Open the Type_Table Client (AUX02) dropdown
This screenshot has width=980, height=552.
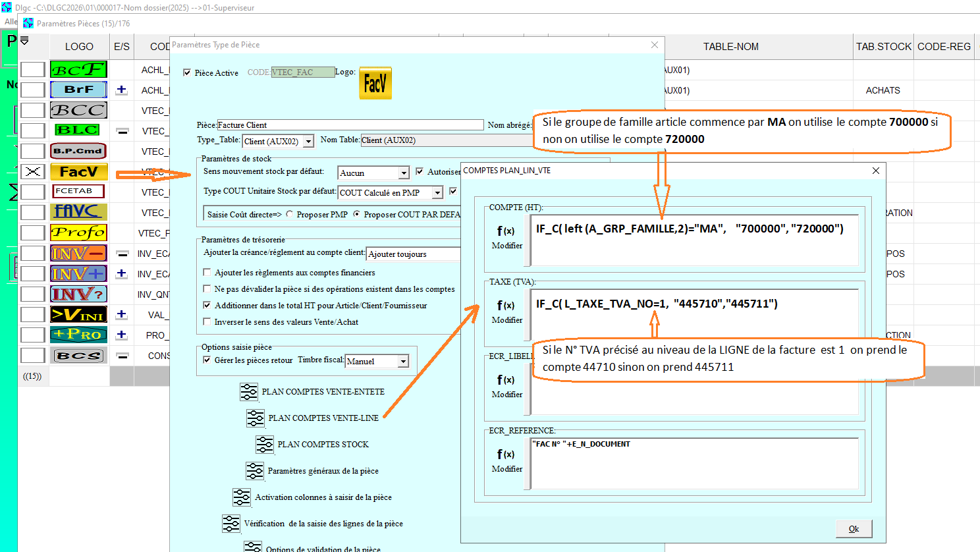[308, 142]
